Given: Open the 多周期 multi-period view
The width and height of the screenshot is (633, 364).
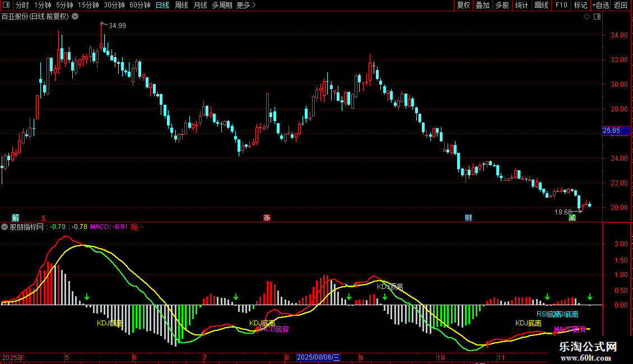Looking at the screenshot, I should pyautogui.click(x=222, y=5).
